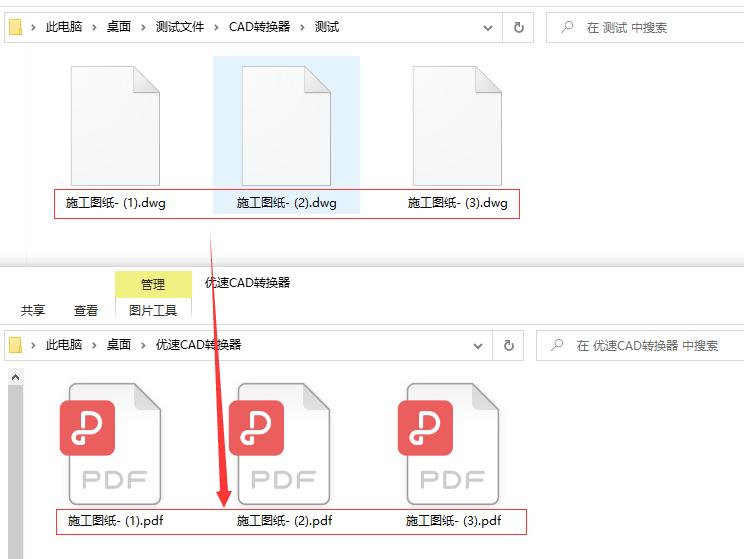Viewport: 744px width, 559px height.
Task: Select 施工图纸- (2).dwg file icon
Action: pyautogui.click(x=286, y=126)
